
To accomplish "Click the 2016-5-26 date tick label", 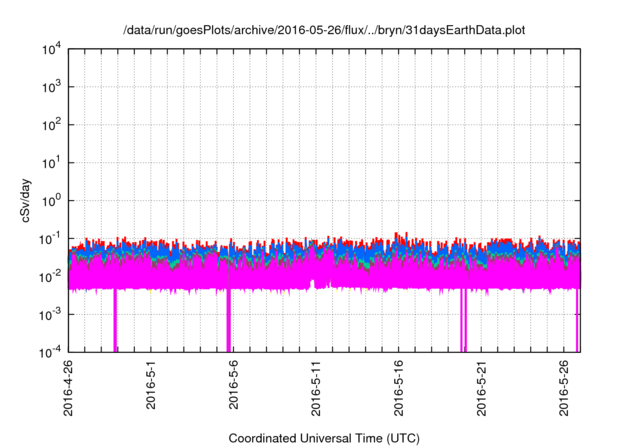I will point(564,388).
